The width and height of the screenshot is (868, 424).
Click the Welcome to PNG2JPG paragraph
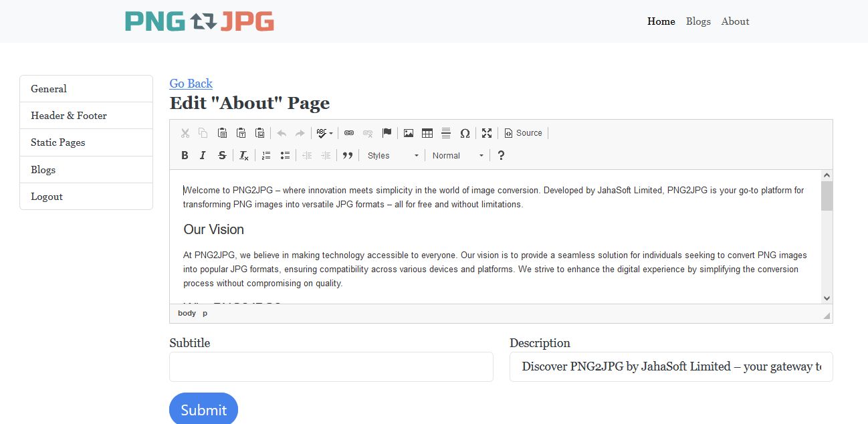tap(494, 197)
